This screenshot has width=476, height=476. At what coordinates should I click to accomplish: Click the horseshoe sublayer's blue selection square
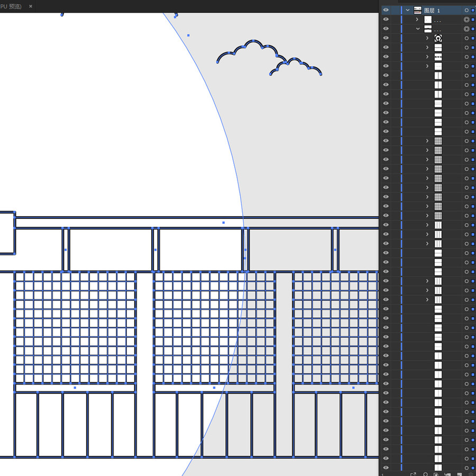pyautogui.click(x=473, y=38)
